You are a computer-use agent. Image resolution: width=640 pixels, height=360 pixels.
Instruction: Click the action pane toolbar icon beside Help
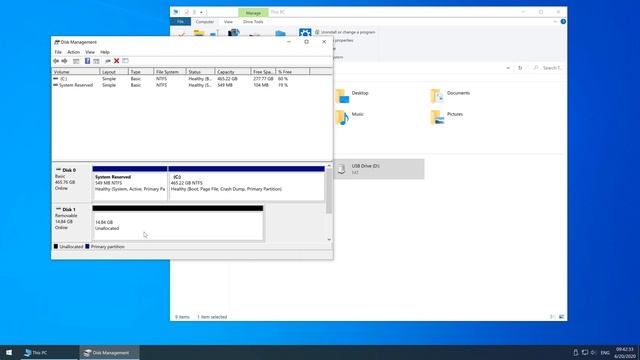[x=96, y=61]
